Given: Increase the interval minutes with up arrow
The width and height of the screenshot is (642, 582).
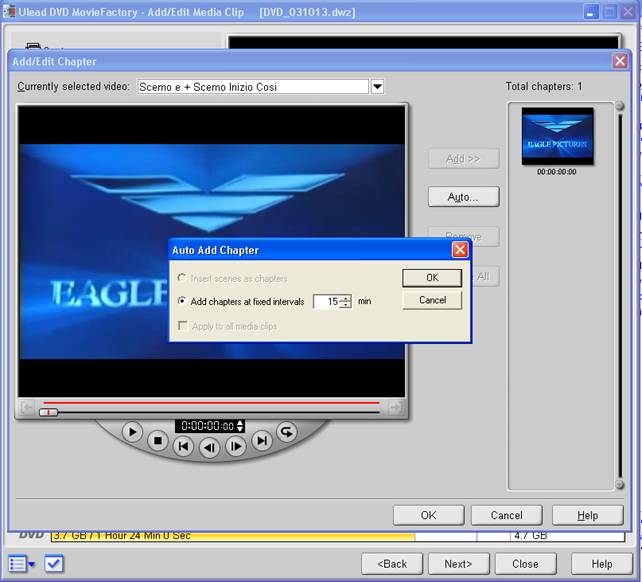Looking at the screenshot, I should click(346, 298).
